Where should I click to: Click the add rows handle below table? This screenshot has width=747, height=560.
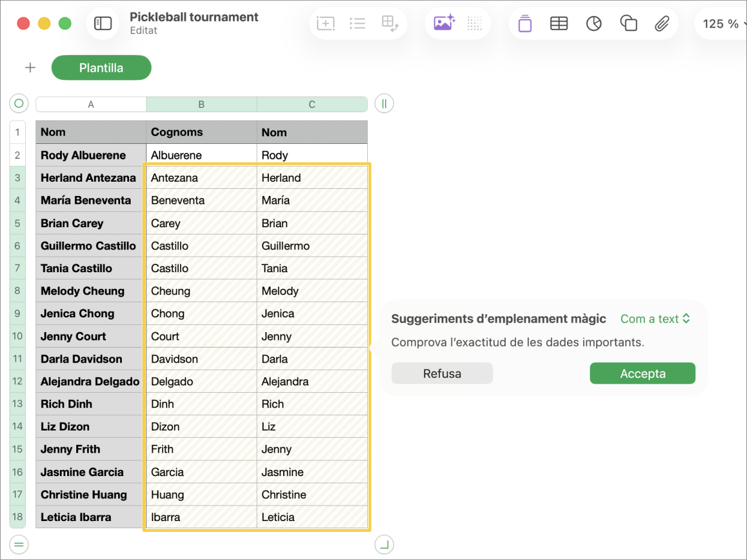(x=19, y=544)
